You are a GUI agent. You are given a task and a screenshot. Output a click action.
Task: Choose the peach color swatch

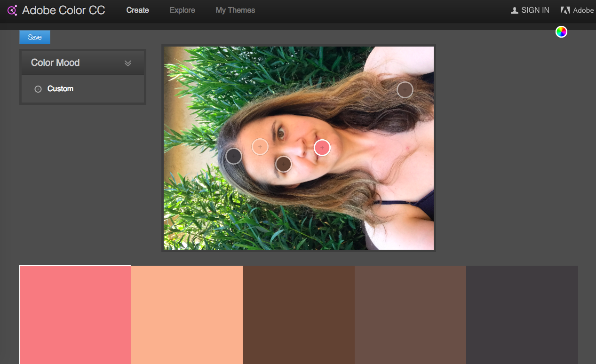(x=187, y=314)
